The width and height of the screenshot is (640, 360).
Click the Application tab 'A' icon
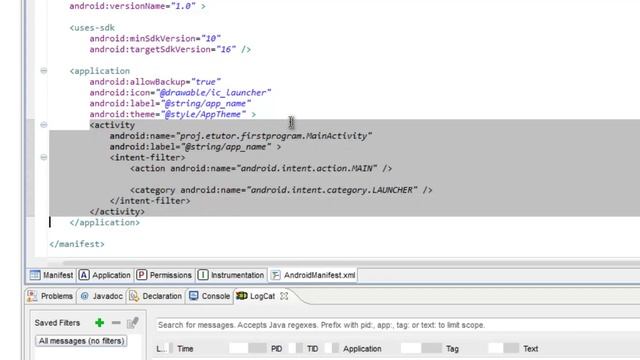click(84, 275)
